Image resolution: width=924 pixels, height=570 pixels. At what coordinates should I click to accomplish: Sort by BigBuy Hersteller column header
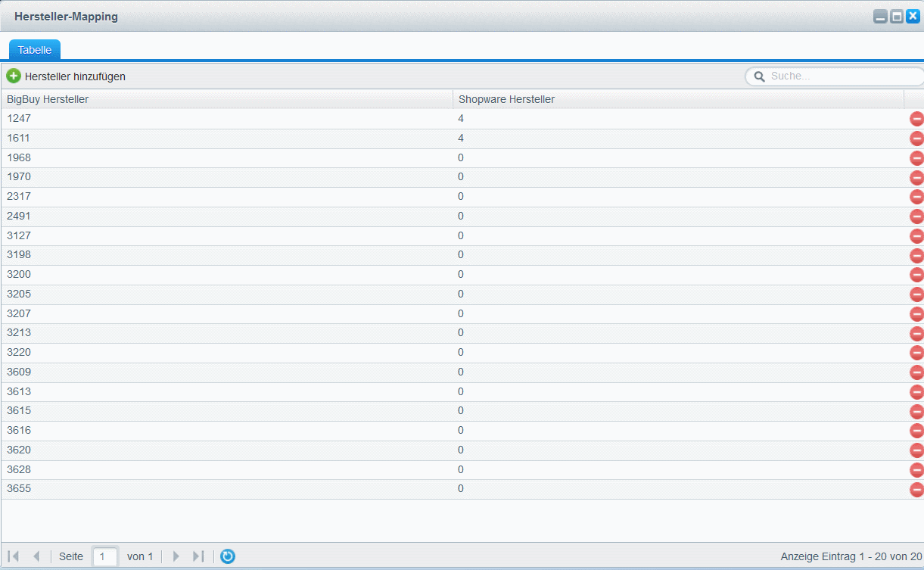pyautogui.click(x=227, y=99)
